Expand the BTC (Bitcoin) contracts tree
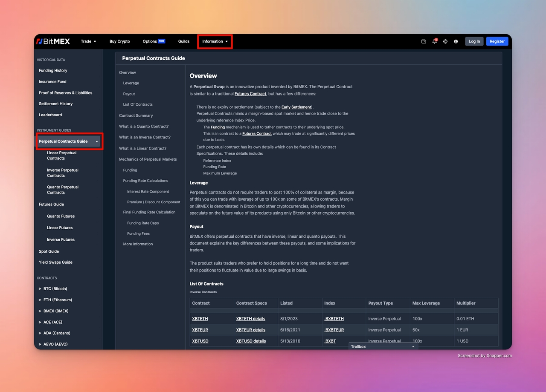The width and height of the screenshot is (546, 392). tap(40, 289)
